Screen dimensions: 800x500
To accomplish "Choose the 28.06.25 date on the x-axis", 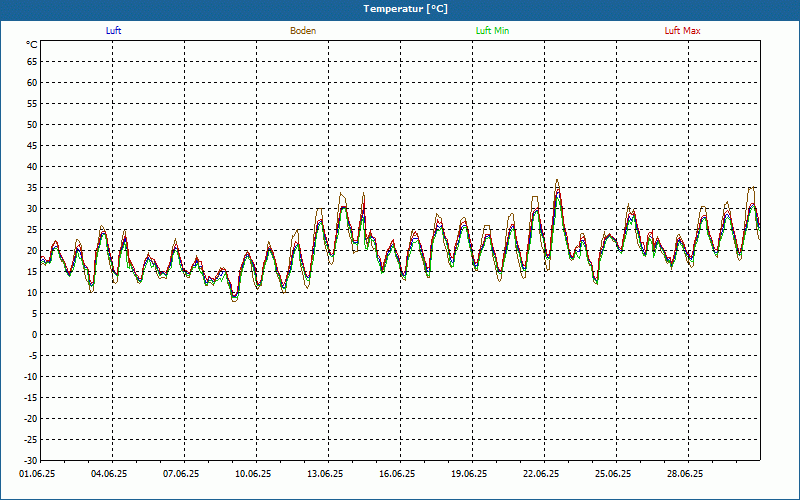I will pyautogui.click(x=685, y=474).
